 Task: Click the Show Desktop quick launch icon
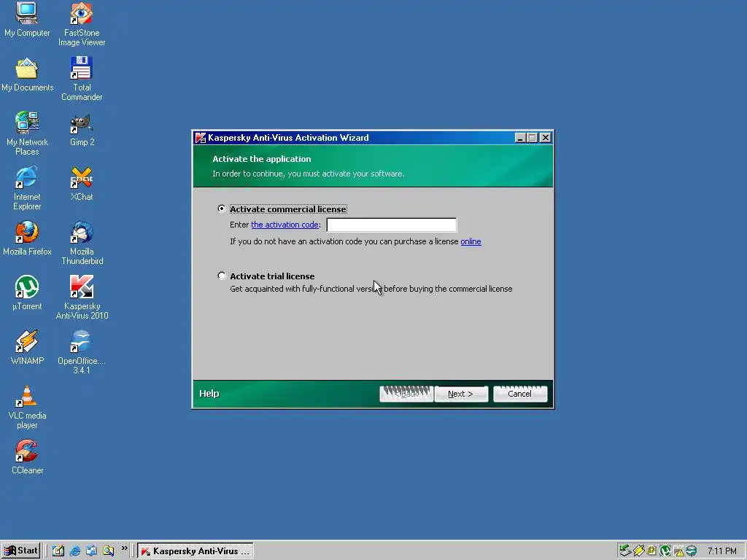tap(58, 551)
